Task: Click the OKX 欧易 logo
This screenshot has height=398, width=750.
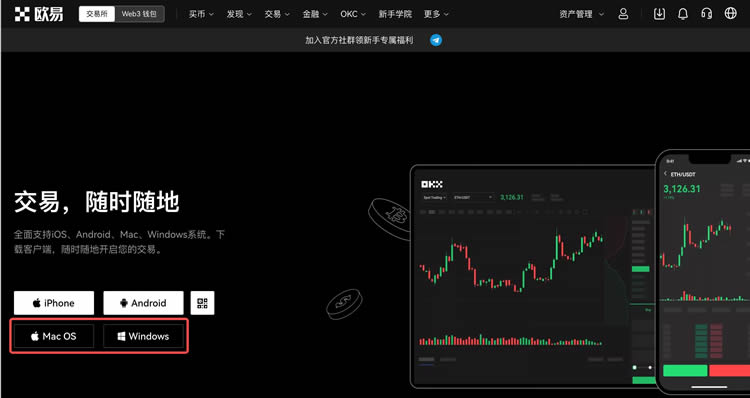Action: [39, 14]
